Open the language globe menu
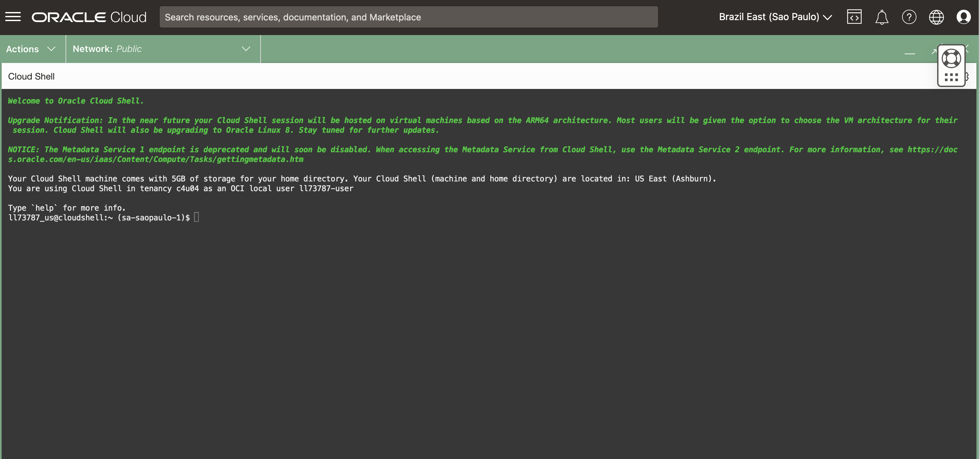The height and width of the screenshot is (459, 980). click(936, 17)
